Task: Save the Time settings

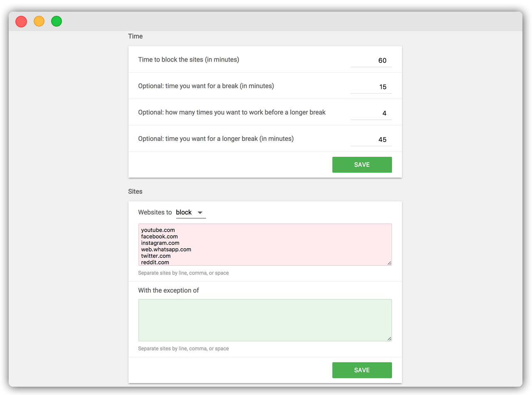Action: (362, 165)
